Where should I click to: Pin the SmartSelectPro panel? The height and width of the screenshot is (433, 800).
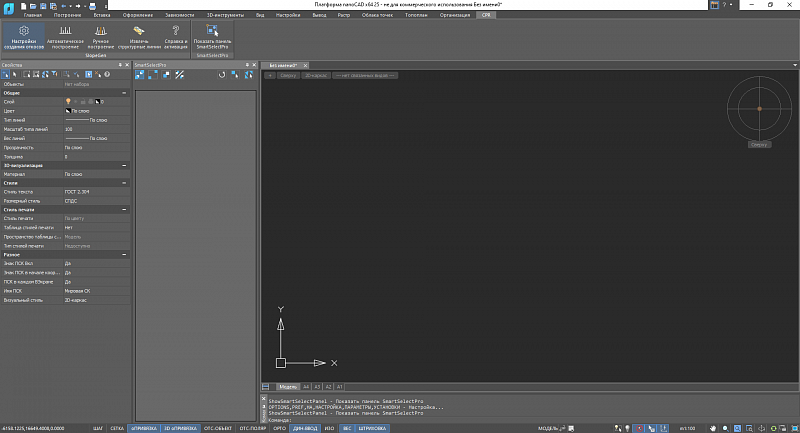coord(247,65)
